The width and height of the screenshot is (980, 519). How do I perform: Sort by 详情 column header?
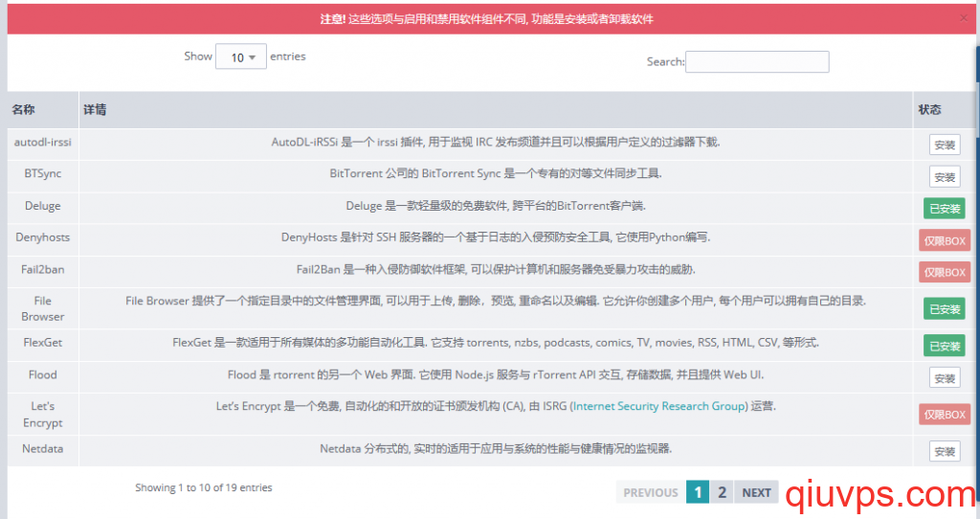coord(496,109)
